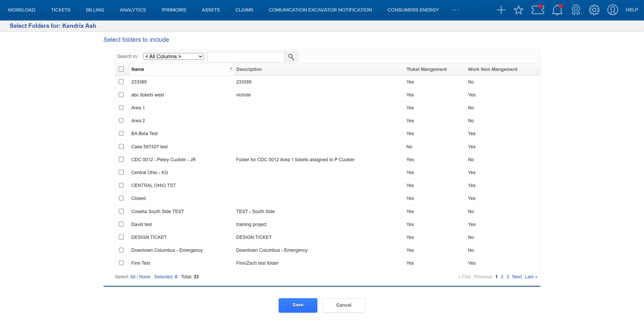Click 'Folder for CDC 0012 Area 1' description
Image resolution: width=644 pixels, height=321 pixels.
(x=295, y=160)
